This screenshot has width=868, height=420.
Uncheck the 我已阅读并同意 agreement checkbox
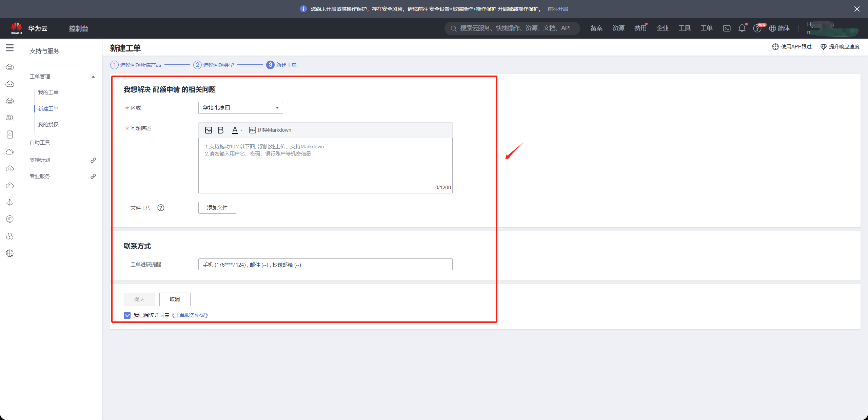point(127,315)
